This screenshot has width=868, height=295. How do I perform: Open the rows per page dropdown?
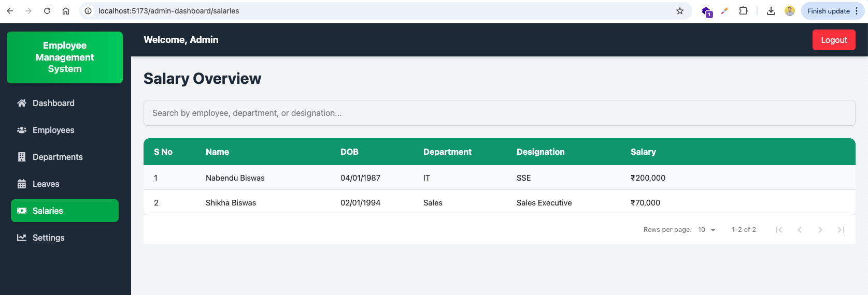coord(707,230)
